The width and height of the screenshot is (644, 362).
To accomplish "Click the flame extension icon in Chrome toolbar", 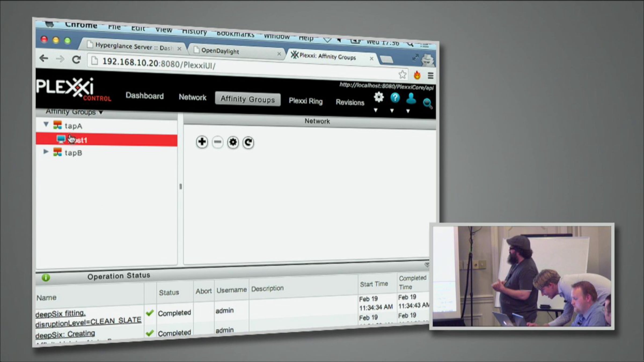I will (x=417, y=75).
